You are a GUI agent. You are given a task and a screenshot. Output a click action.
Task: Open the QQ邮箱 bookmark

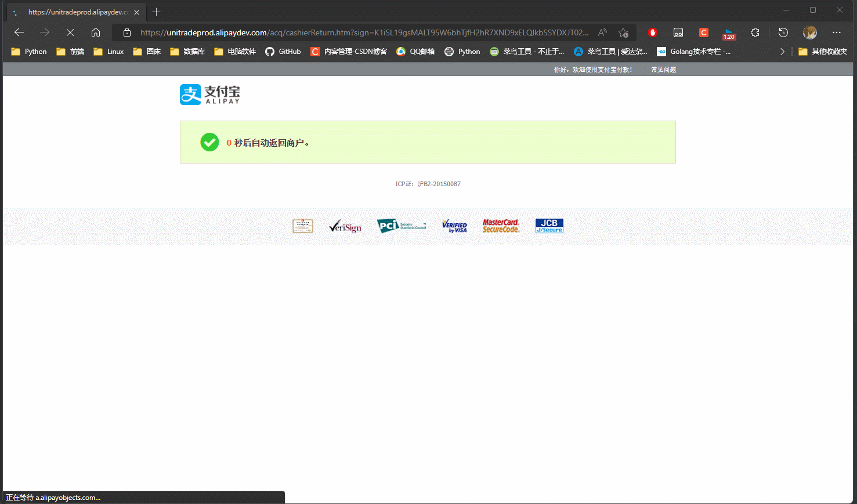(415, 52)
